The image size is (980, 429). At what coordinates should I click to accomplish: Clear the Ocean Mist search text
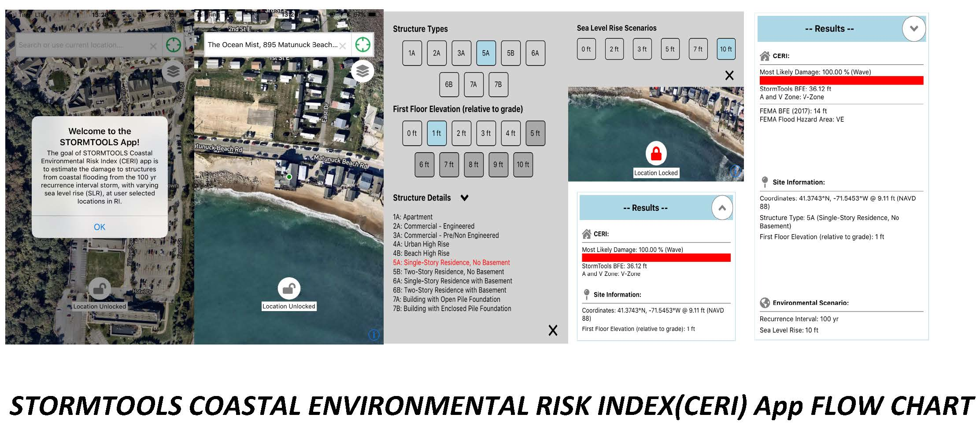pos(343,46)
